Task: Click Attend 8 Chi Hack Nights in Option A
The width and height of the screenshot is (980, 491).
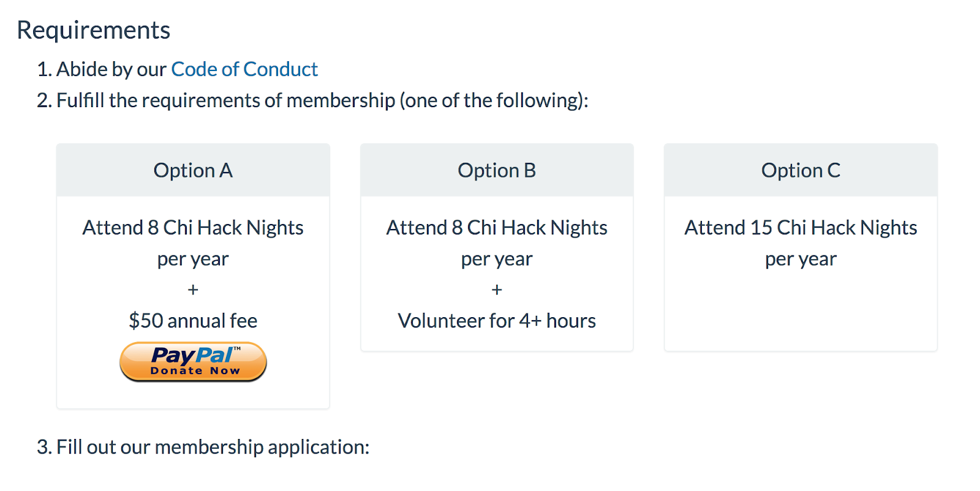Action: click(x=193, y=228)
